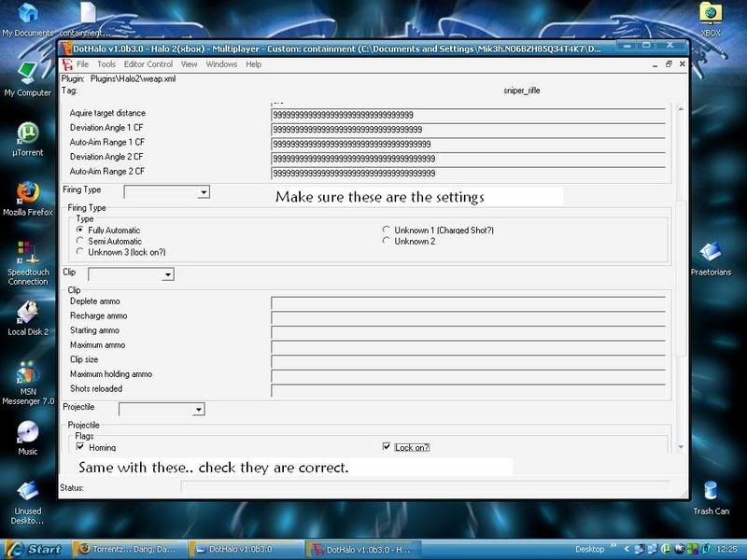Switch to Torrentz taskbar button
Image resolution: width=747 pixels, height=560 pixels.
click(128, 549)
